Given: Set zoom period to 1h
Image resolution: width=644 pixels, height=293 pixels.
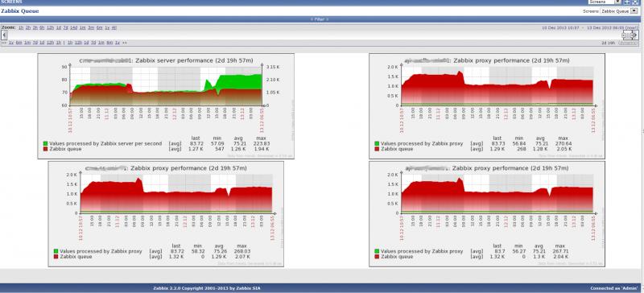Looking at the screenshot, I should pyautogui.click(x=21, y=27).
